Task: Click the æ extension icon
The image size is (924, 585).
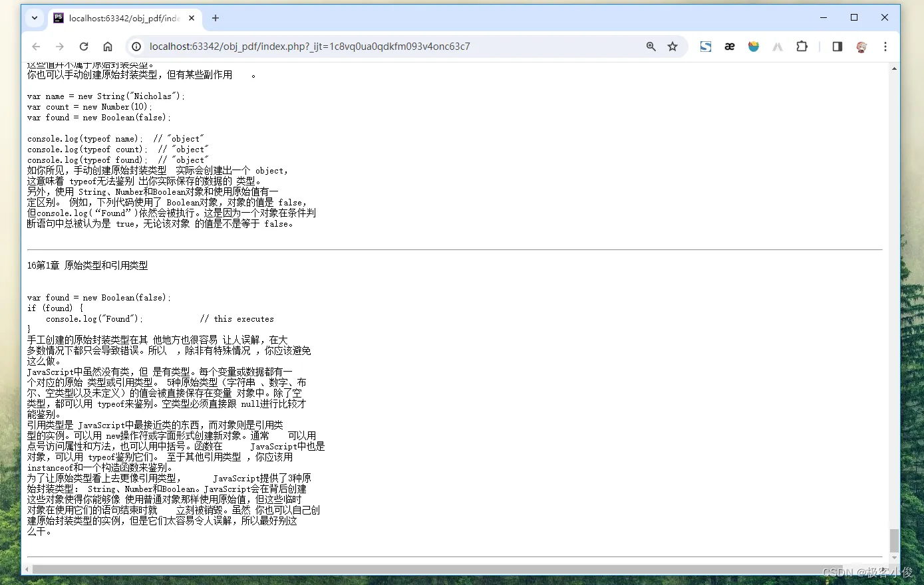Action: pyautogui.click(x=730, y=47)
